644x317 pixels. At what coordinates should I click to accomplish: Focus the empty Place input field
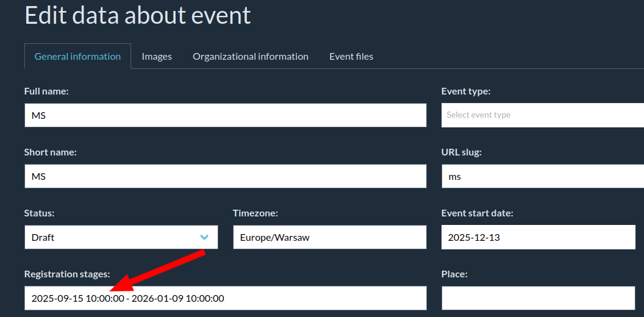point(538,298)
